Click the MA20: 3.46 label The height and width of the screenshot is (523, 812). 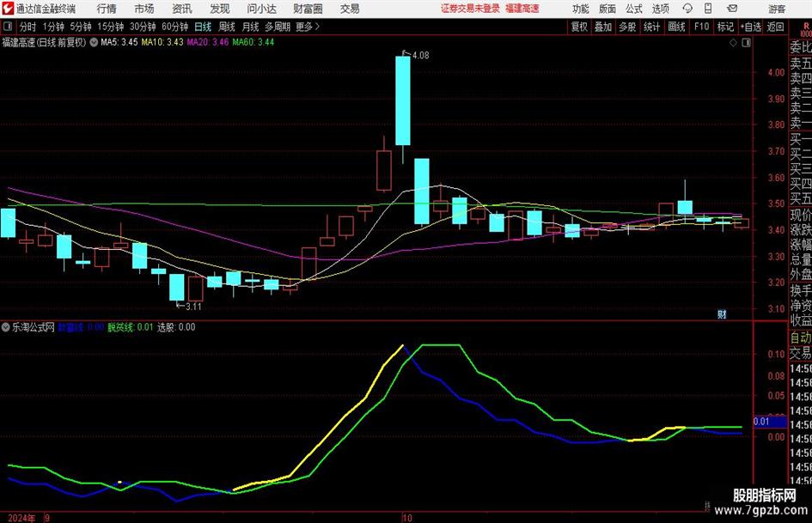[x=208, y=42]
